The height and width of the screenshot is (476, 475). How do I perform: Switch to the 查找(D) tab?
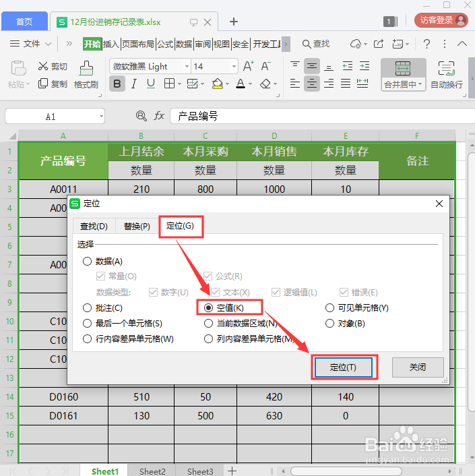[x=94, y=226]
